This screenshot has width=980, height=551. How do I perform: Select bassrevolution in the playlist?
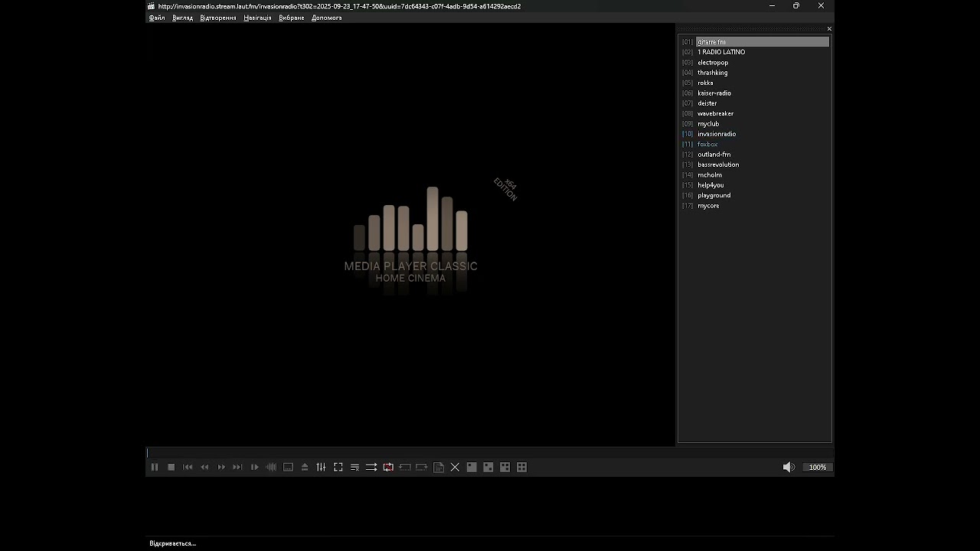coord(755,165)
